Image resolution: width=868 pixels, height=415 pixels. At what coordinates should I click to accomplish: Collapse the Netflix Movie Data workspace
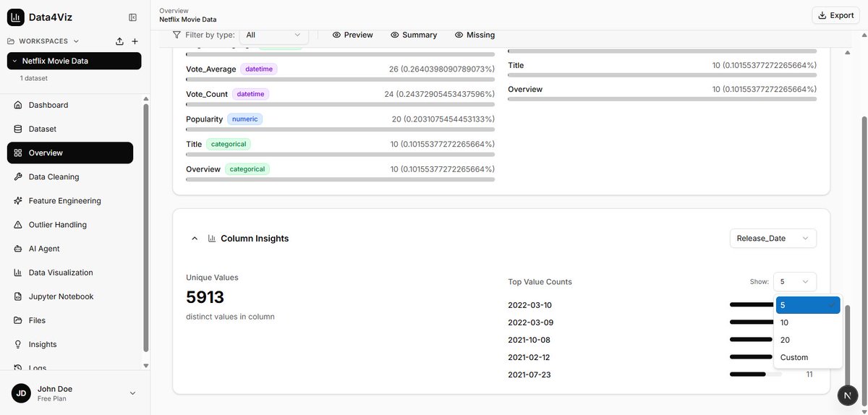point(14,61)
